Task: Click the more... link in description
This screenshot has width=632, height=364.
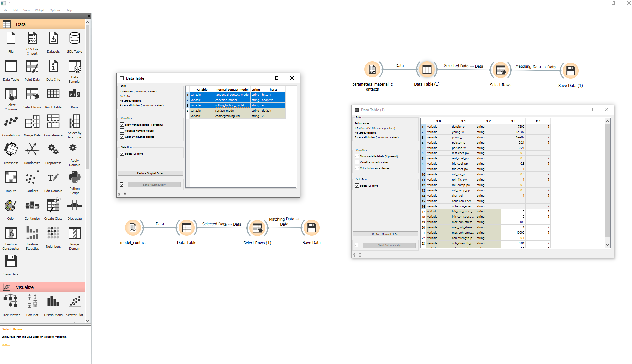Action: [x=6, y=344]
